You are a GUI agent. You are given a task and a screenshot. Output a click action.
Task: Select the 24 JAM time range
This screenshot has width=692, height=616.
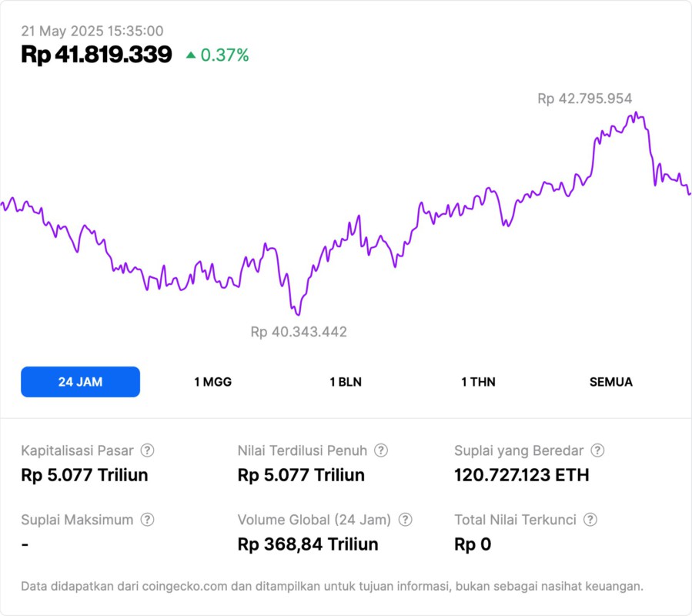click(x=80, y=382)
